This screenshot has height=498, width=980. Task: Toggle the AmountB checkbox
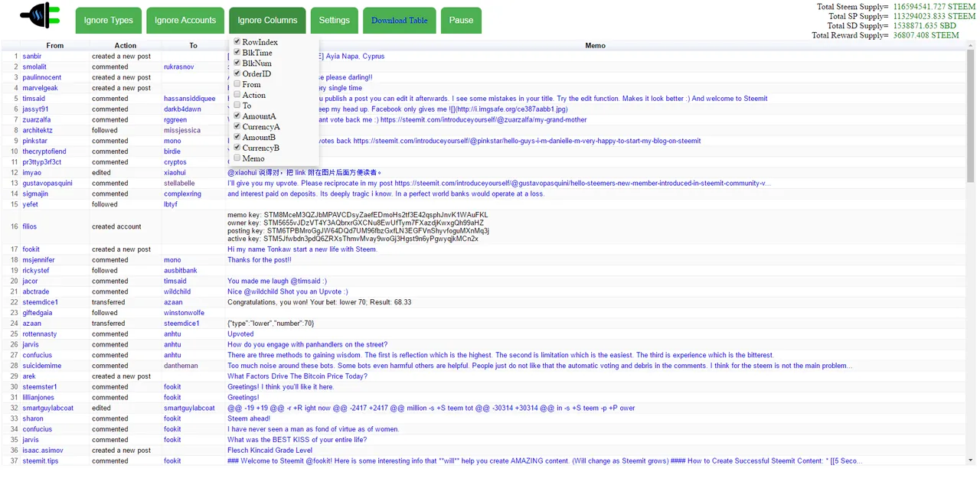coord(237,137)
